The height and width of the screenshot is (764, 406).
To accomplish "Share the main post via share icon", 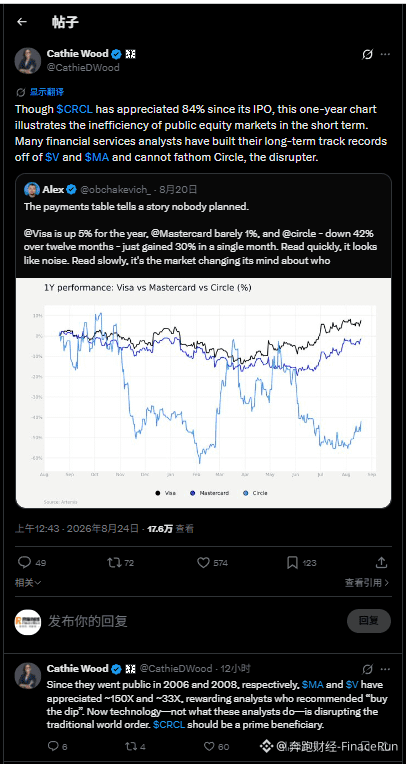I will click(382, 562).
